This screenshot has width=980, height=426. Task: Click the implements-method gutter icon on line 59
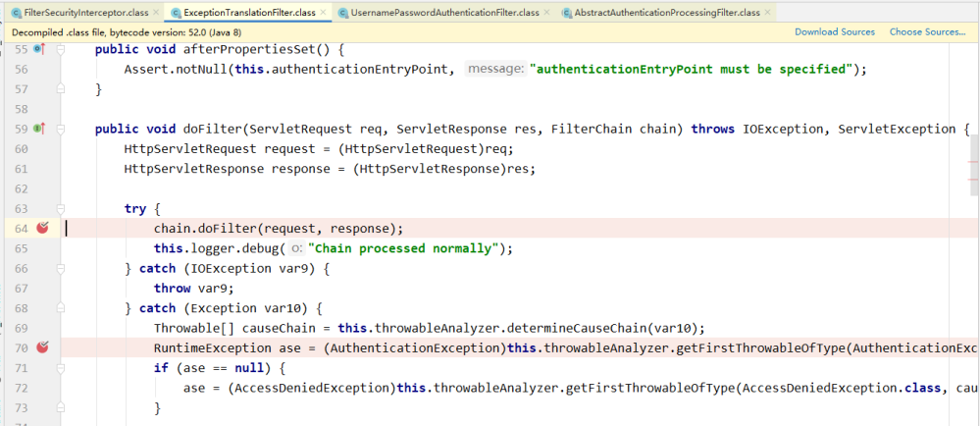(40, 129)
